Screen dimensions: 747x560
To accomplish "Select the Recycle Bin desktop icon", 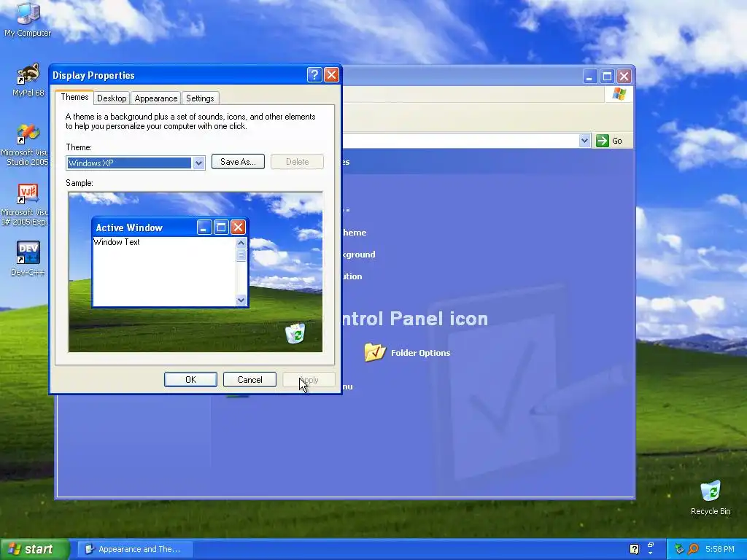I will (711, 497).
